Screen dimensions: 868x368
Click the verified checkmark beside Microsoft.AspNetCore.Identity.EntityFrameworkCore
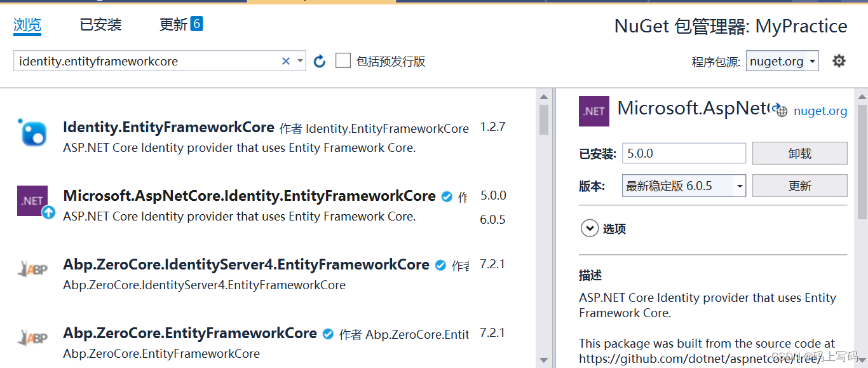point(447,196)
